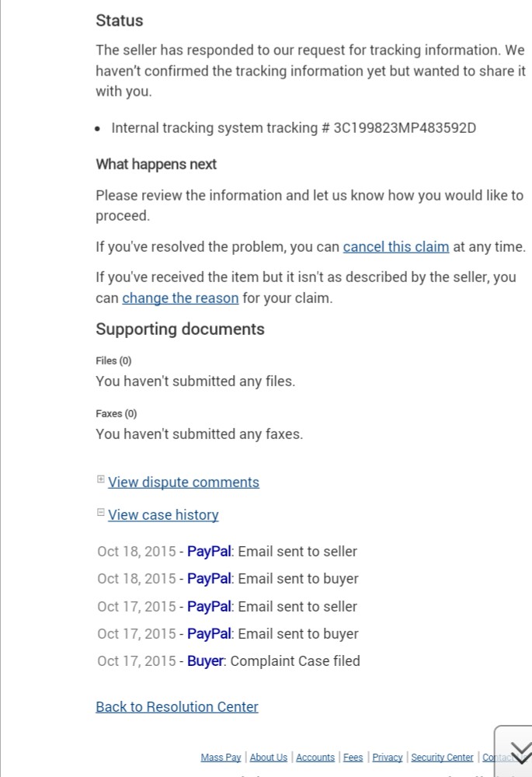Go to the Security Center footer link
Viewport: 532px width, 777px height.
(442, 758)
